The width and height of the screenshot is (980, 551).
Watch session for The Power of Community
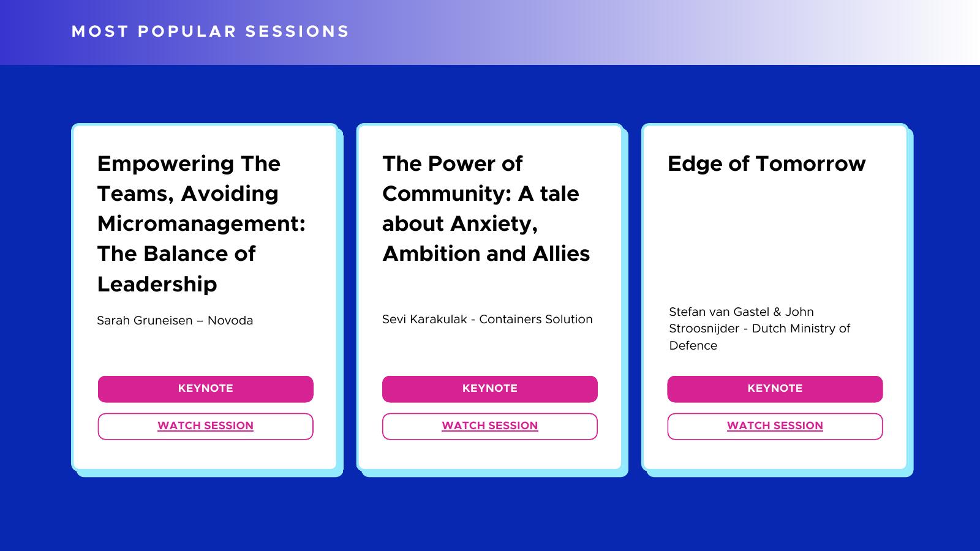coord(489,426)
